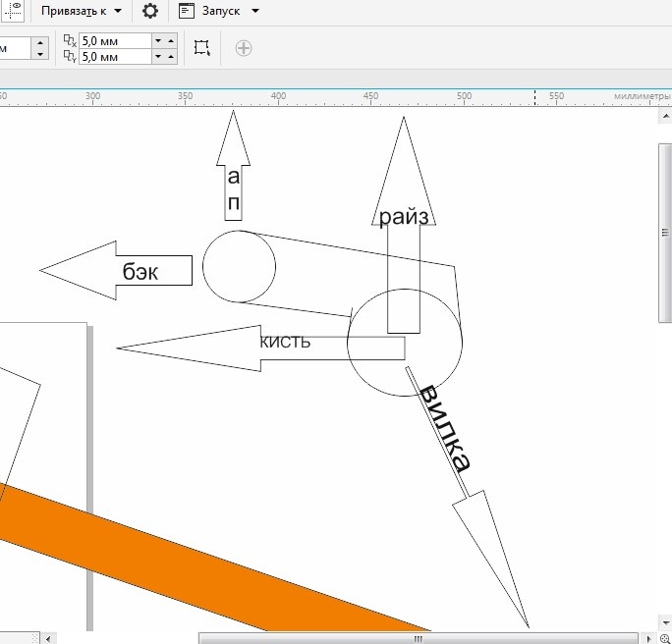The height and width of the screenshot is (644, 672).
Task: Open the Привязать к dropdown
Action: [82, 11]
